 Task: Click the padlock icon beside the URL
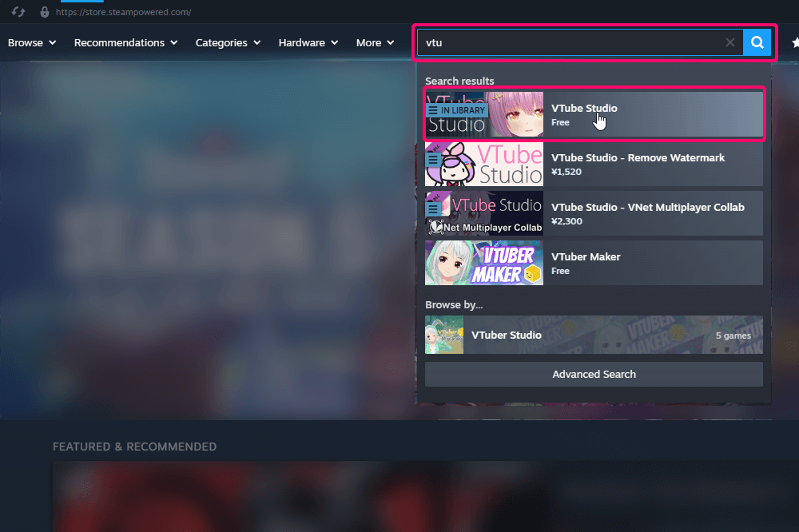pyautogui.click(x=44, y=12)
